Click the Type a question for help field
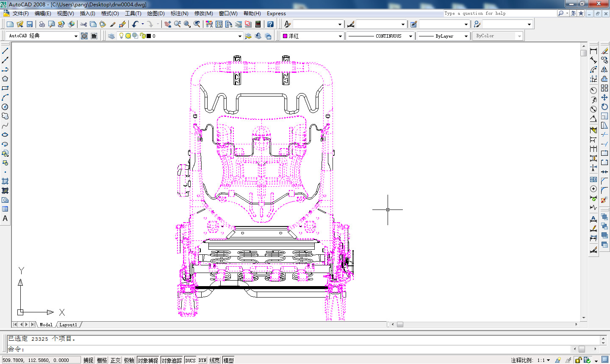Screen dimensions: 610x364 click(x=499, y=14)
